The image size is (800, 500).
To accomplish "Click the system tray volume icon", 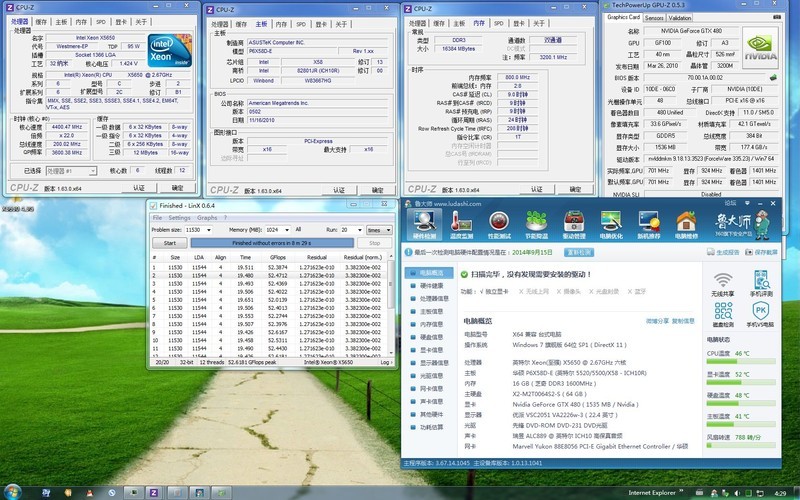I will click(735, 493).
